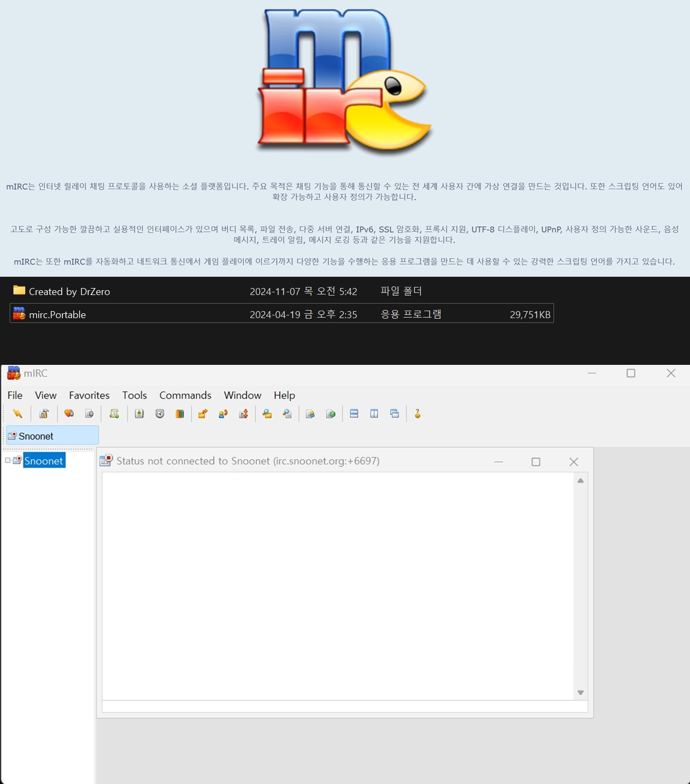Minimize the main mIRC window
The width and height of the screenshot is (690, 784).
592,373
